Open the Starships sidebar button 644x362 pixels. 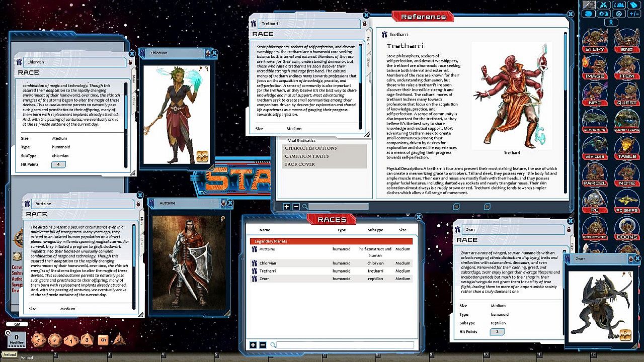pyautogui.click(x=595, y=121)
